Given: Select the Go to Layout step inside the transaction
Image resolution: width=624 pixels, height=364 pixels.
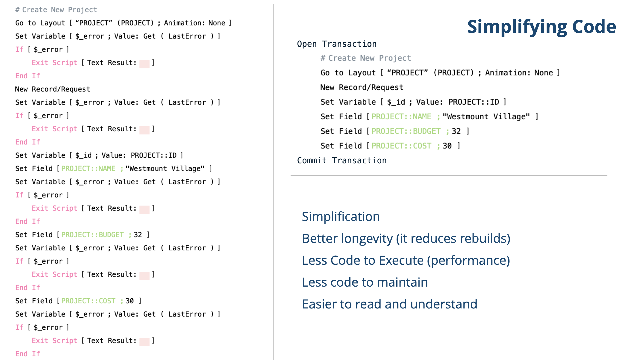Looking at the screenshot, I should 440,73.
